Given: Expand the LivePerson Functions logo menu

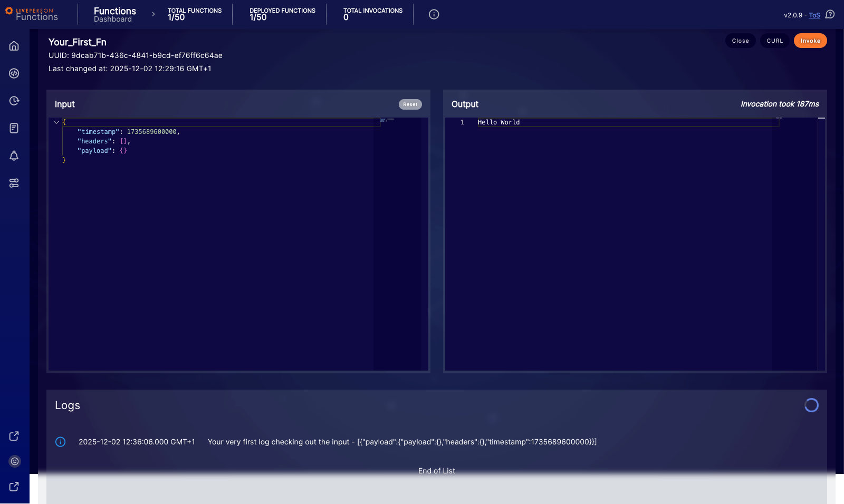Looking at the screenshot, I should pyautogui.click(x=34, y=14).
